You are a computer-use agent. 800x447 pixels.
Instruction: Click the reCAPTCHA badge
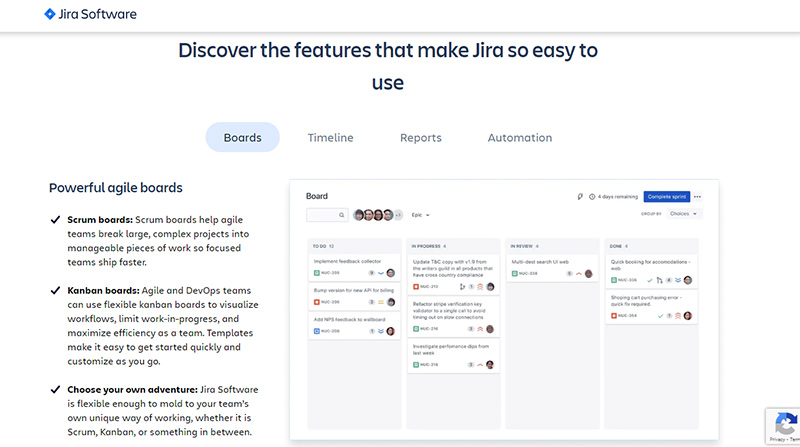tap(783, 426)
